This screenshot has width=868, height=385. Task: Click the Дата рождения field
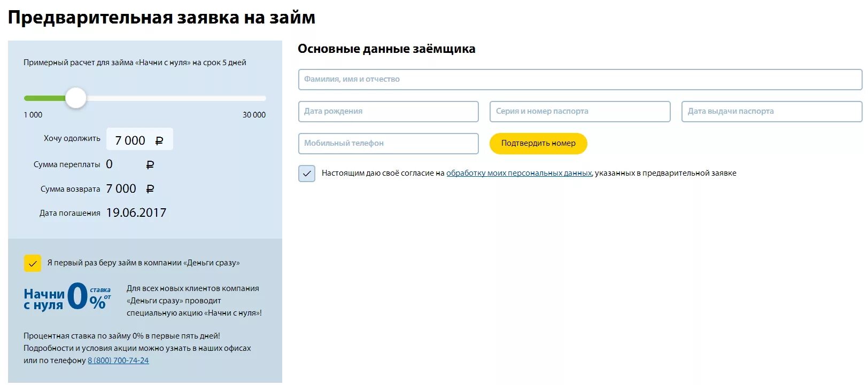388,112
